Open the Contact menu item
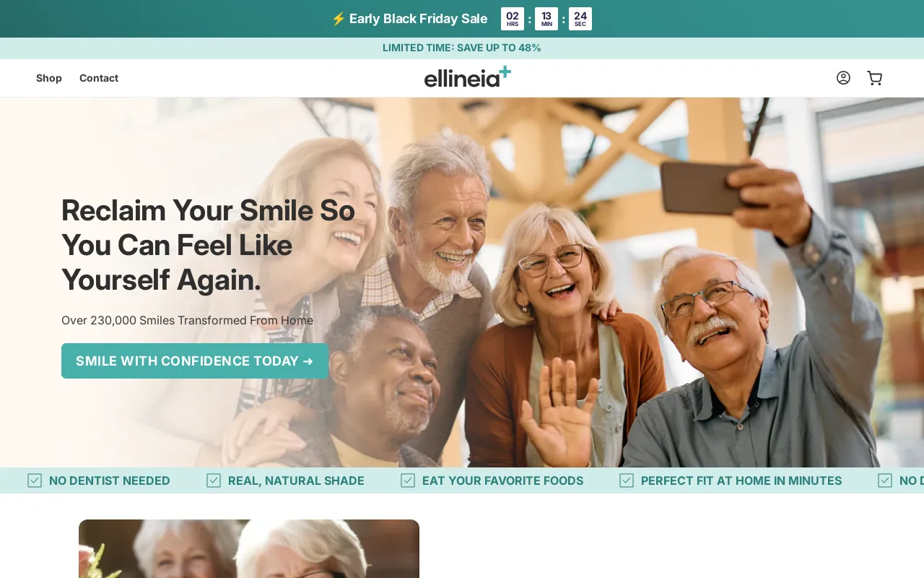 point(99,78)
